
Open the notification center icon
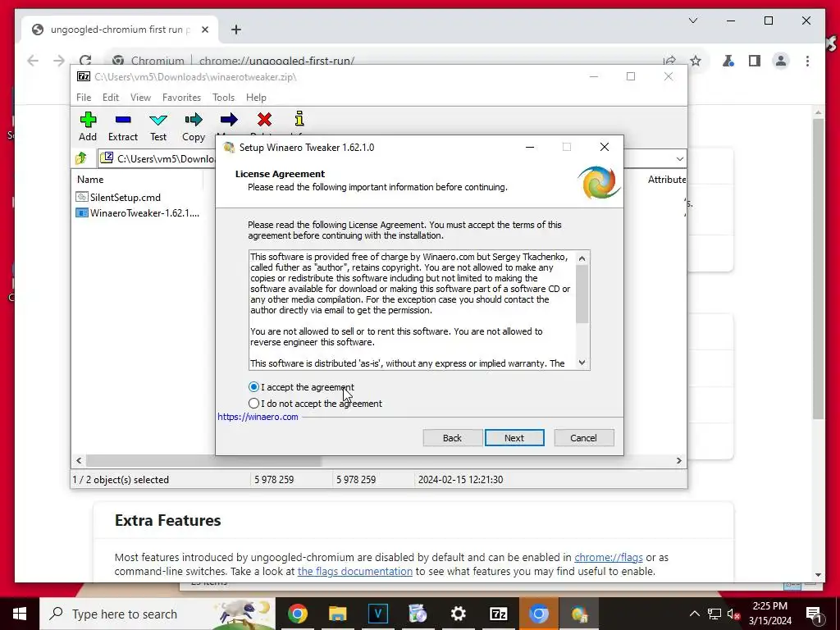pos(814,614)
